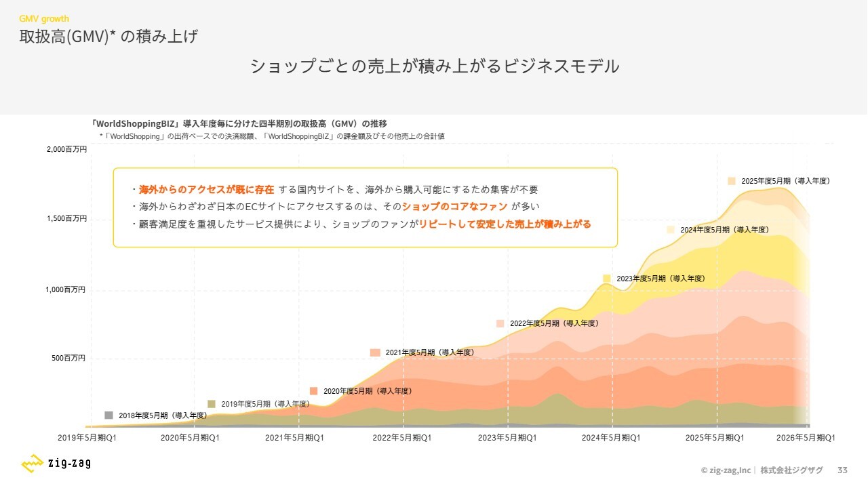Click the 500百万円 y-axis label

pyautogui.click(x=71, y=358)
